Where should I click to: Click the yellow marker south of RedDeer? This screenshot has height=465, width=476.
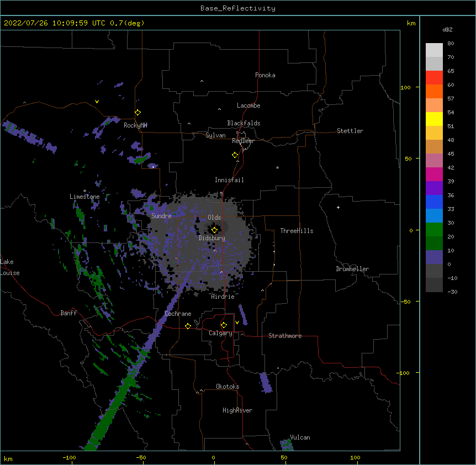click(x=235, y=155)
